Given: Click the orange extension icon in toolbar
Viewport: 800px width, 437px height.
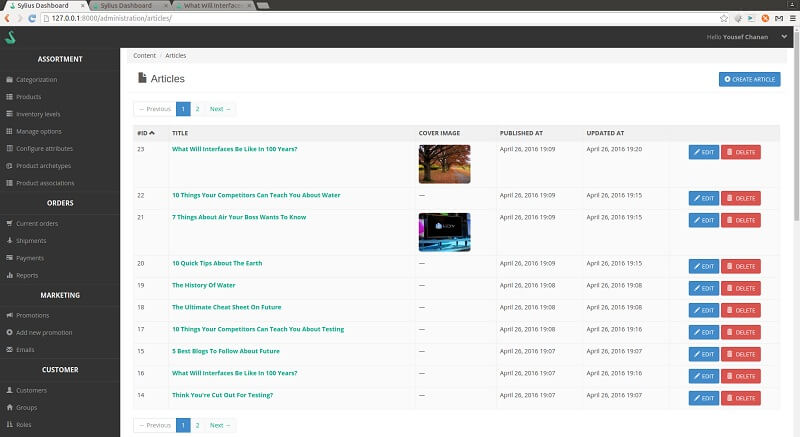Looking at the screenshot, I should click(765, 18).
